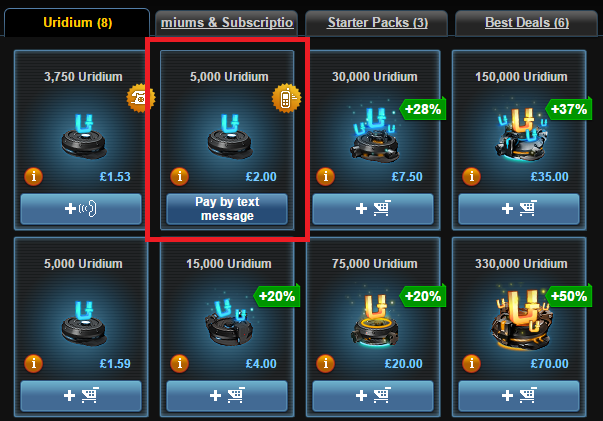View info on the 150,000 Uridium pack
The image size is (603, 421).
(471, 176)
